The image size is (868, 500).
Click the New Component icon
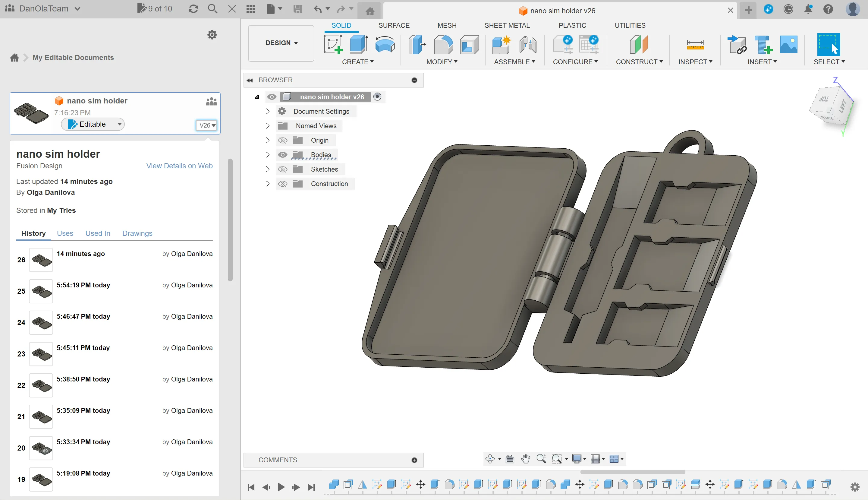tap(502, 44)
